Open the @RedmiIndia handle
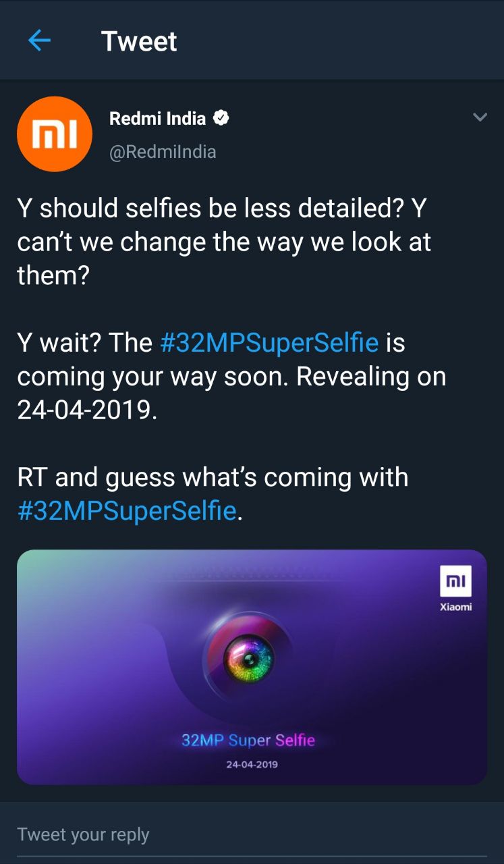The width and height of the screenshot is (504, 864). (163, 152)
